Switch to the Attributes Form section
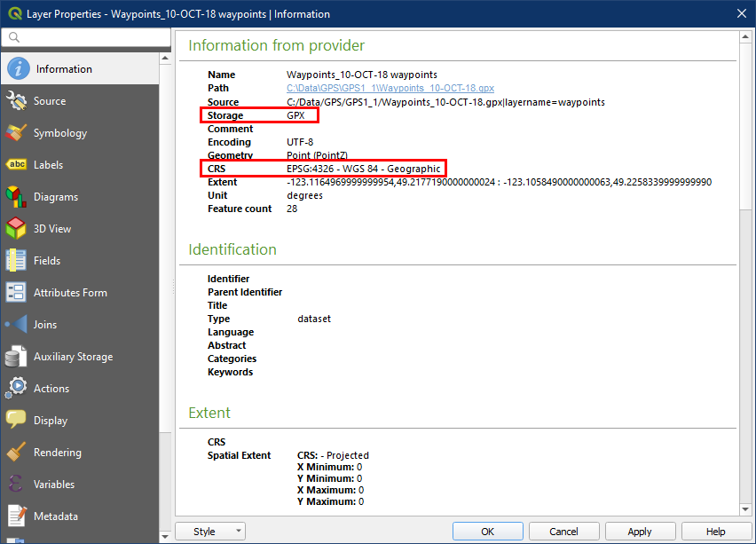The width and height of the screenshot is (756, 544). 69,293
